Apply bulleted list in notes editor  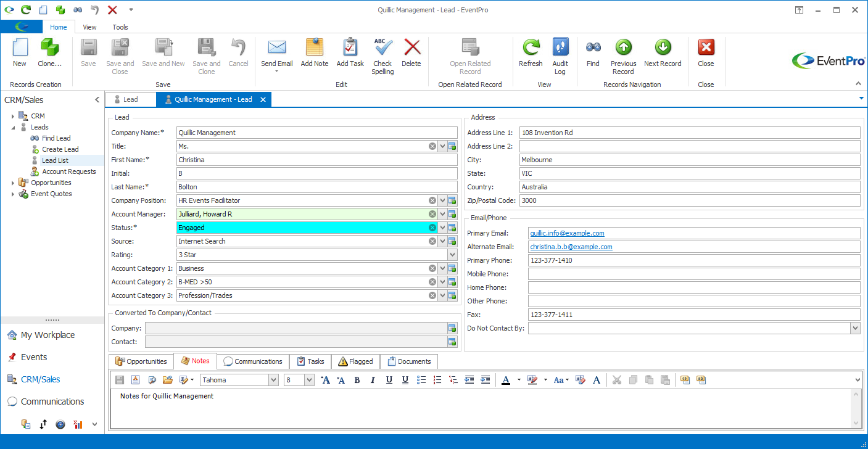(x=421, y=380)
